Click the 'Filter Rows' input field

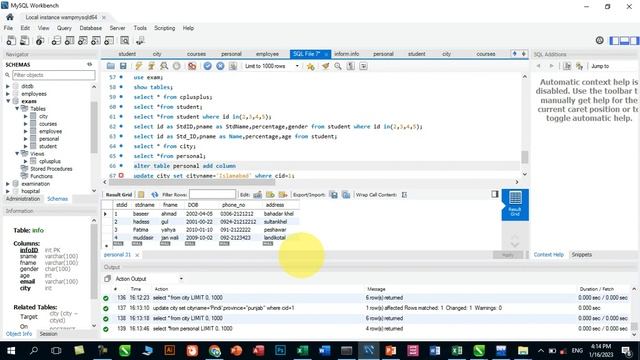coord(212,195)
